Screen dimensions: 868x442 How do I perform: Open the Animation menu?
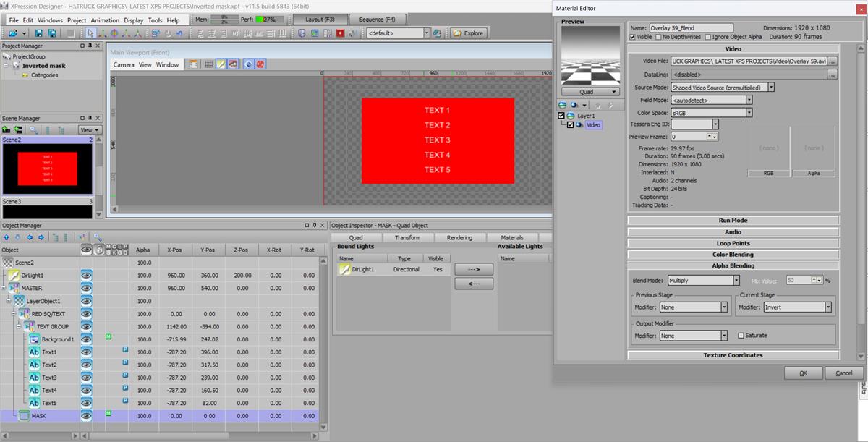coord(105,20)
